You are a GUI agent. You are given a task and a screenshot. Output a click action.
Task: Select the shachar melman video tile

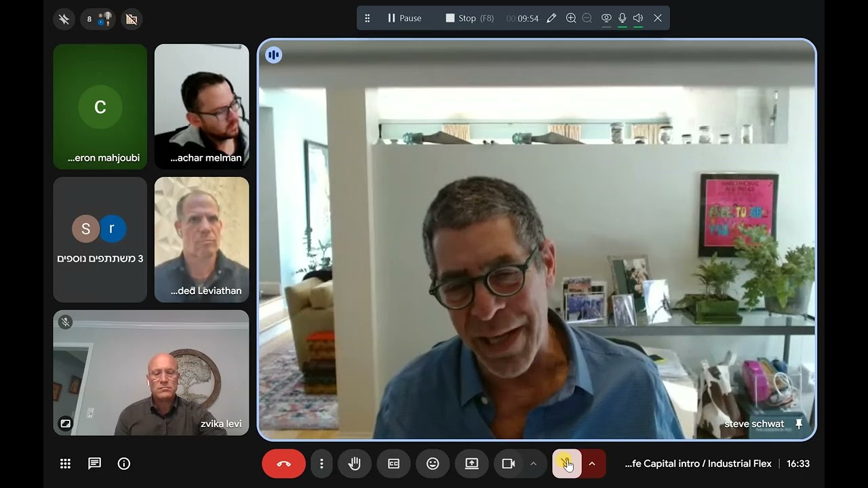pyautogui.click(x=202, y=106)
